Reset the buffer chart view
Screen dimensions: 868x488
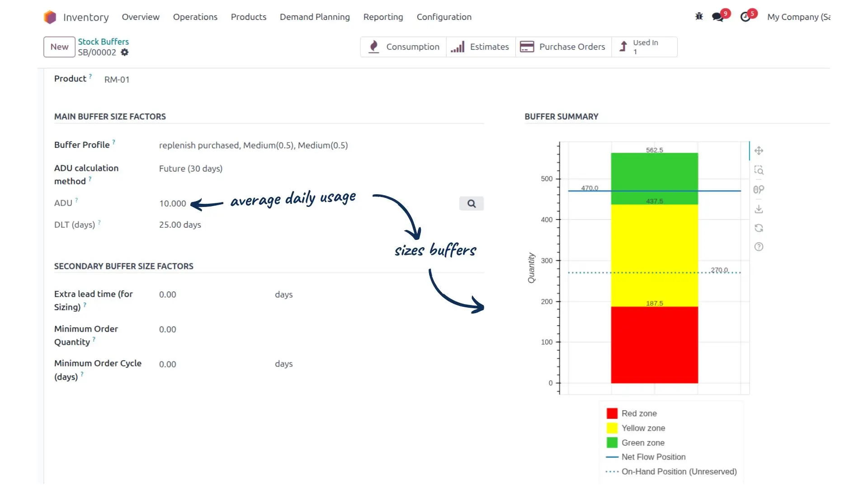[759, 228]
